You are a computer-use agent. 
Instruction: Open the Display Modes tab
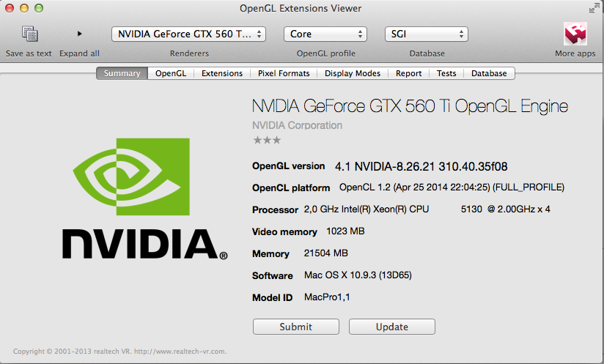tap(353, 73)
